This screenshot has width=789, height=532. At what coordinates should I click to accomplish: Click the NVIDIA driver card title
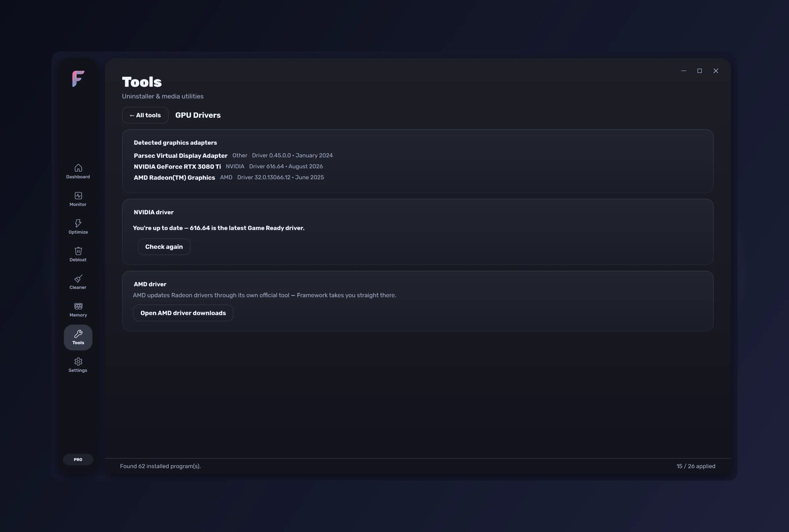click(x=154, y=212)
